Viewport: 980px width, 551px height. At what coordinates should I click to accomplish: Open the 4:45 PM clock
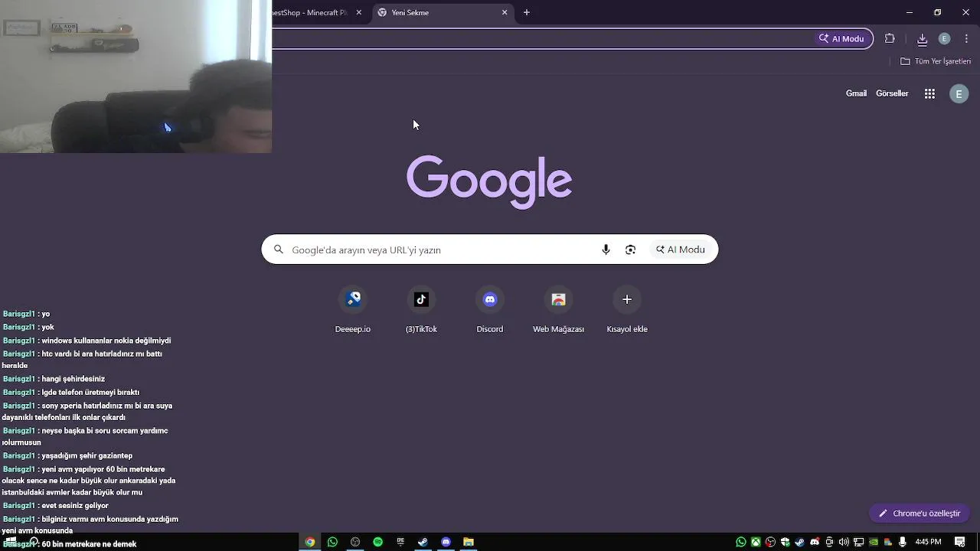pos(928,542)
